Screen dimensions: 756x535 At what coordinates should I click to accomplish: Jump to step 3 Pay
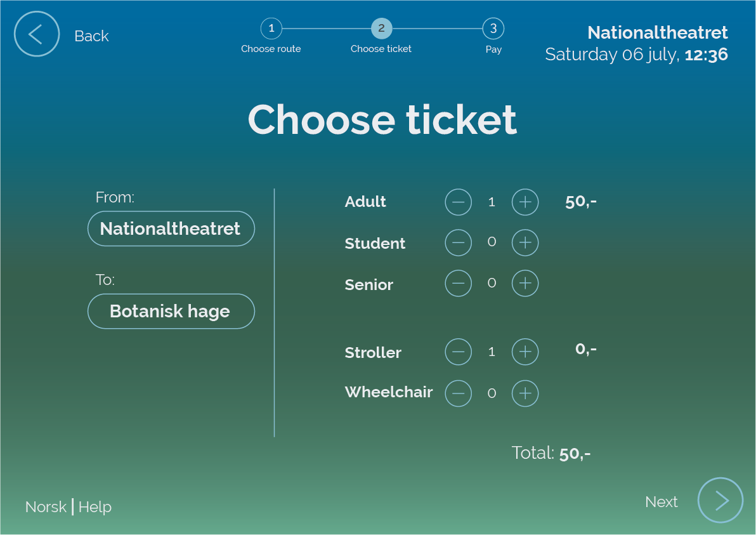(x=493, y=29)
